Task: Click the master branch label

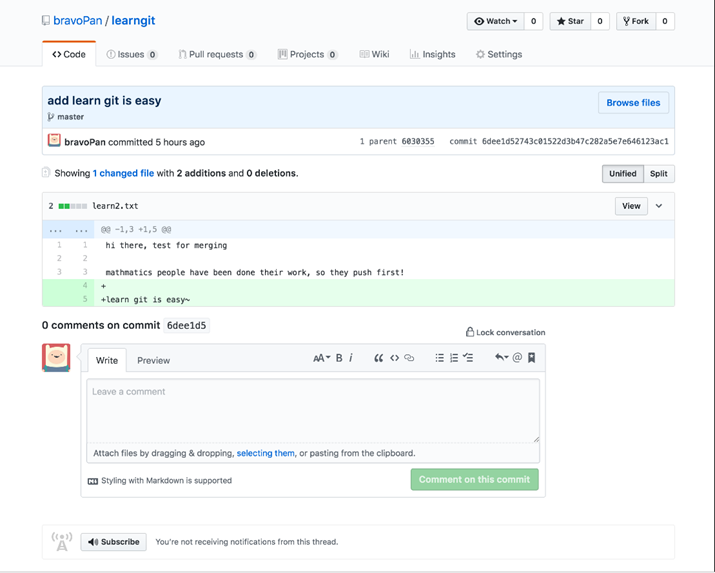Action: 70,117
